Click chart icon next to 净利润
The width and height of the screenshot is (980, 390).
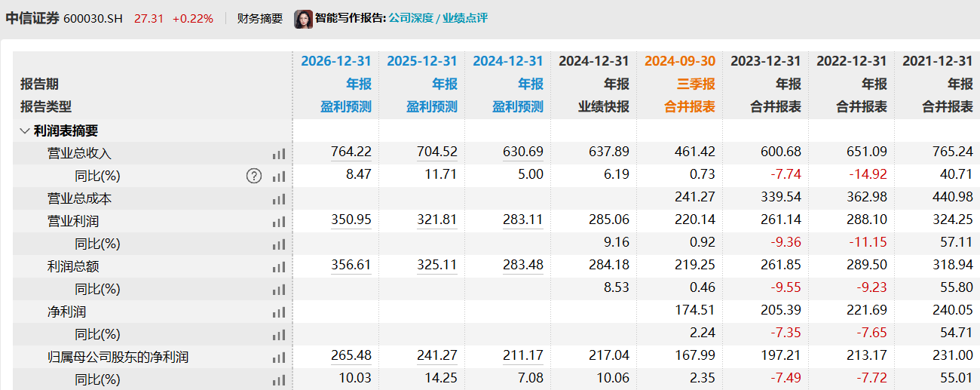pos(279,312)
